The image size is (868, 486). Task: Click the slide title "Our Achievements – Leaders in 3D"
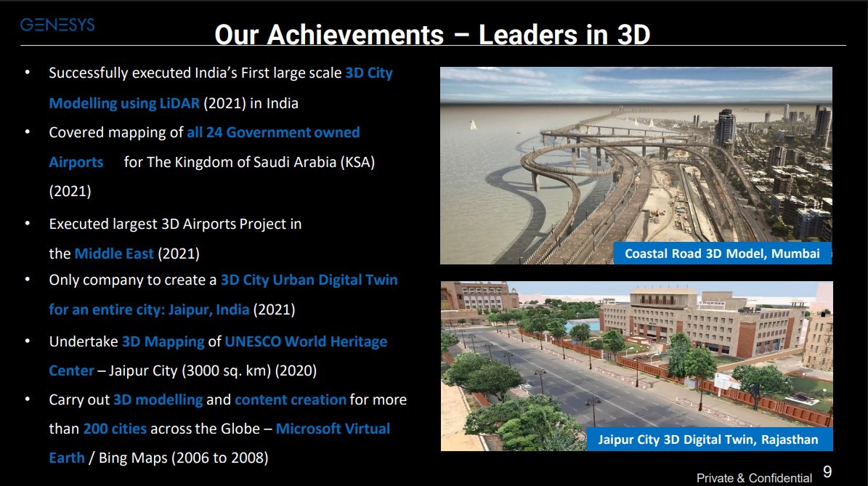tap(432, 34)
